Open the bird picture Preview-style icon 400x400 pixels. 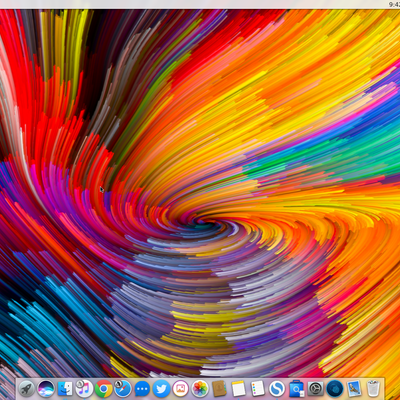click(354, 389)
